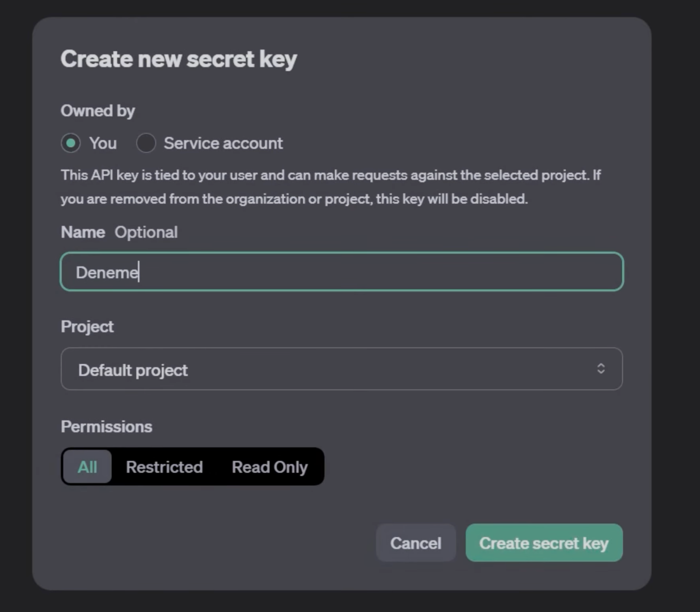Cancel creating the secret key
Screen dimensions: 700x612
coord(415,543)
